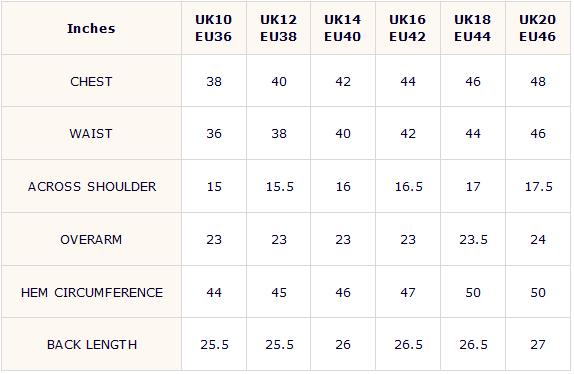Select the UK12 EU38 column header
The image size is (574, 374).
tap(279, 28)
